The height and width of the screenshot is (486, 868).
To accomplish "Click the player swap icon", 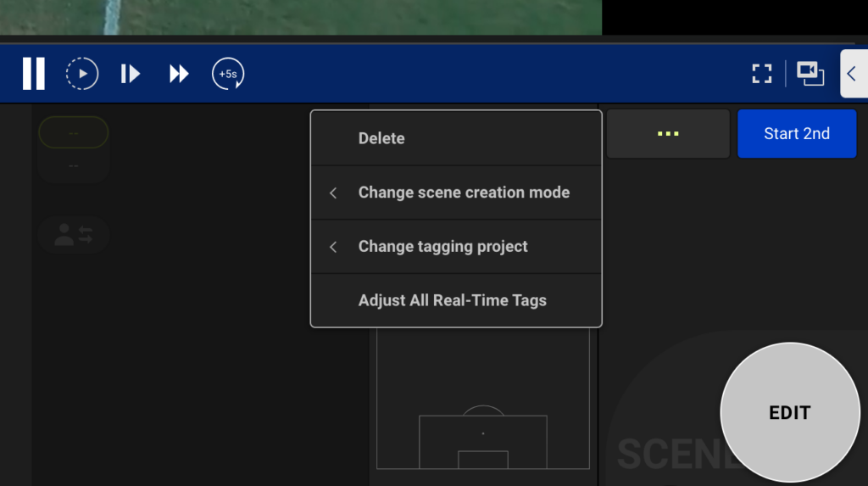I will 74,235.
